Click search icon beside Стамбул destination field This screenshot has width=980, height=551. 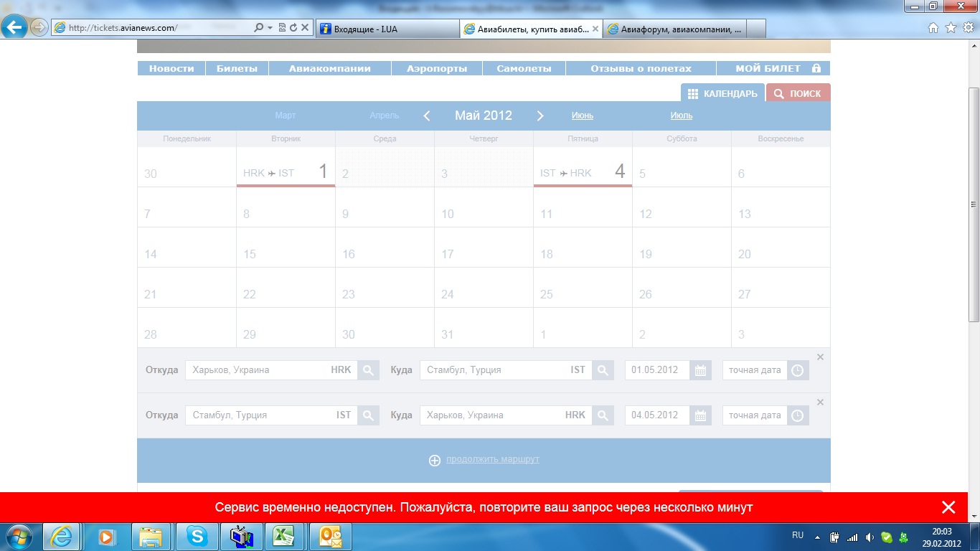(x=603, y=370)
